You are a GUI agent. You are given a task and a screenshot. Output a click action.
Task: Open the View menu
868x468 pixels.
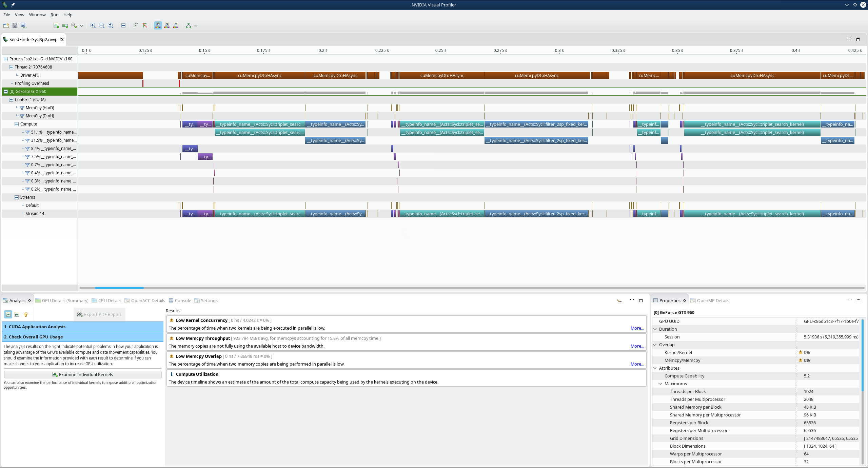(20, 15)
